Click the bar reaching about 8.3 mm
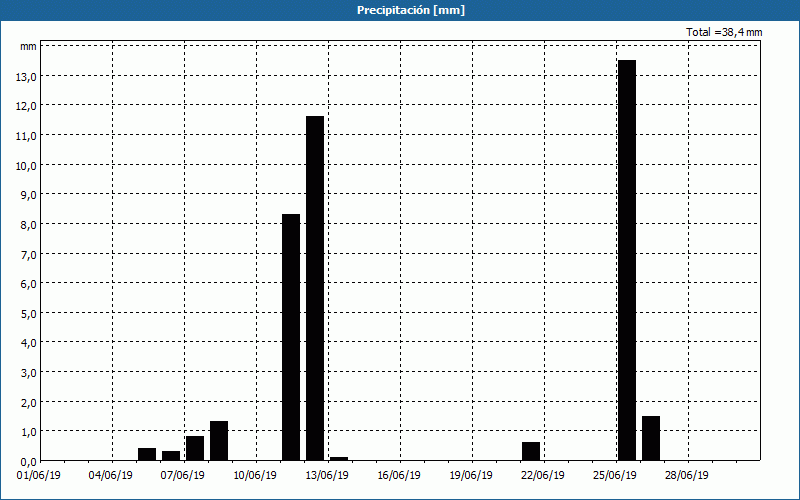Image resolution: width=800 pixels, height=500 pixels. tap(291, 337)
